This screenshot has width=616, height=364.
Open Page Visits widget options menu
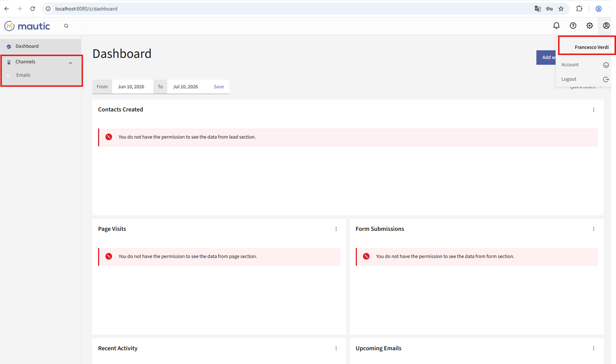click(336, 229)
